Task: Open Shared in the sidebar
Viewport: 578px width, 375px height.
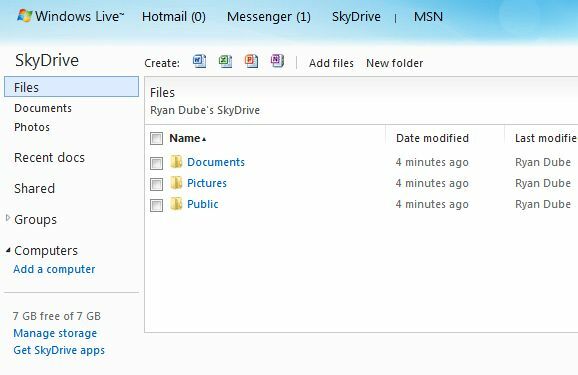Action: (34, 189)
